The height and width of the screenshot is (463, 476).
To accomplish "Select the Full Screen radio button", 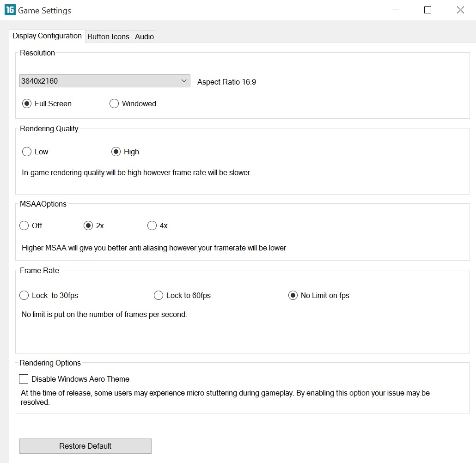I will tap(27, 104).
